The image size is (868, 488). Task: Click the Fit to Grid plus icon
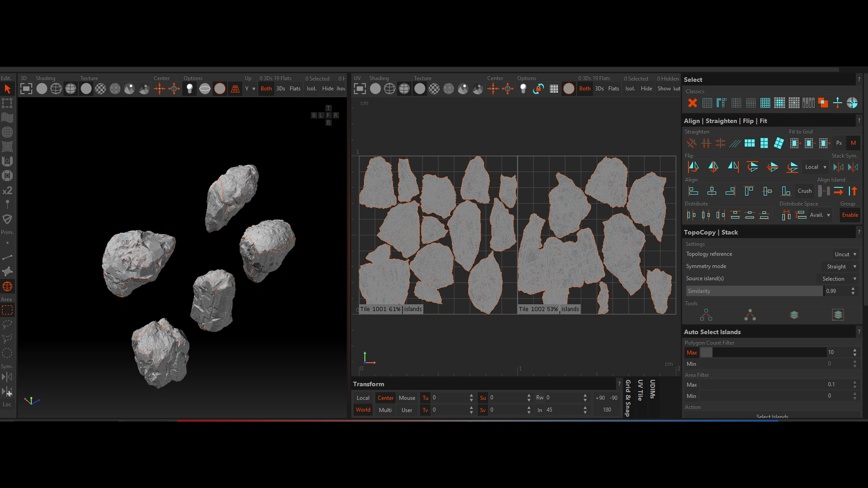click(x=794, y=143)
